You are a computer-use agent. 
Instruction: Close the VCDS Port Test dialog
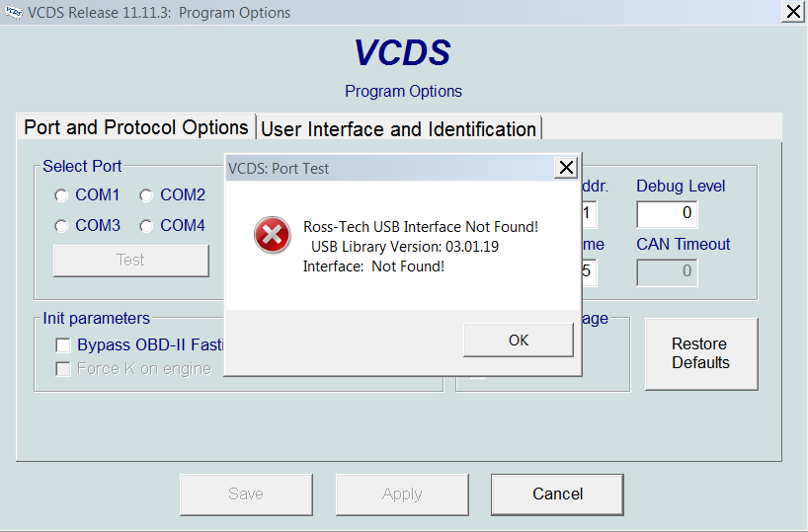click(566, 167)
